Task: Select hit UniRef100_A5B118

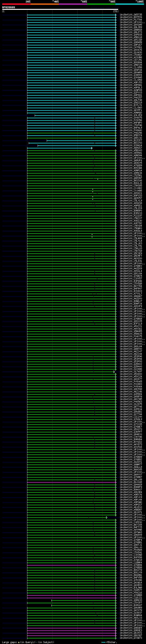Action: 131,37
